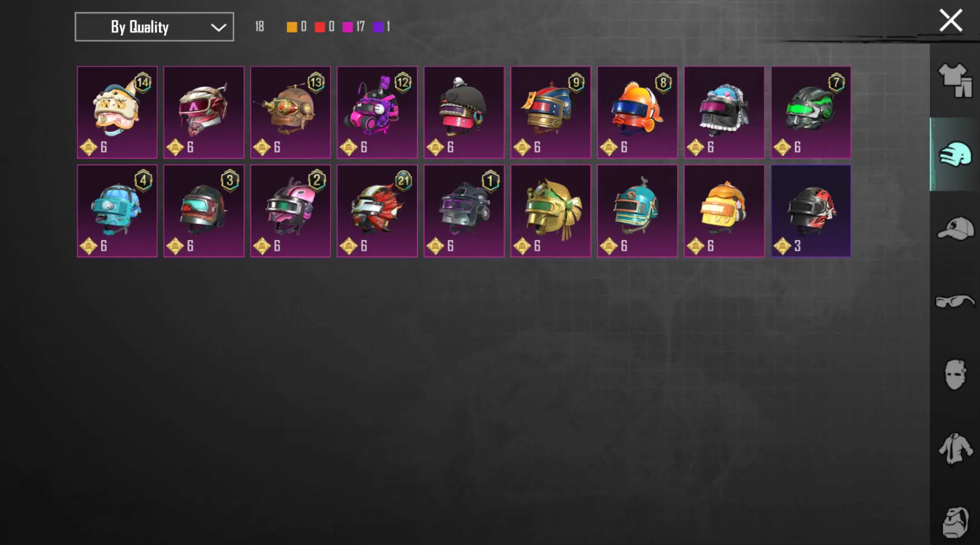
Task: Select the golden samurai helmet
Action: pyautogui.click(x=551, y=211)
